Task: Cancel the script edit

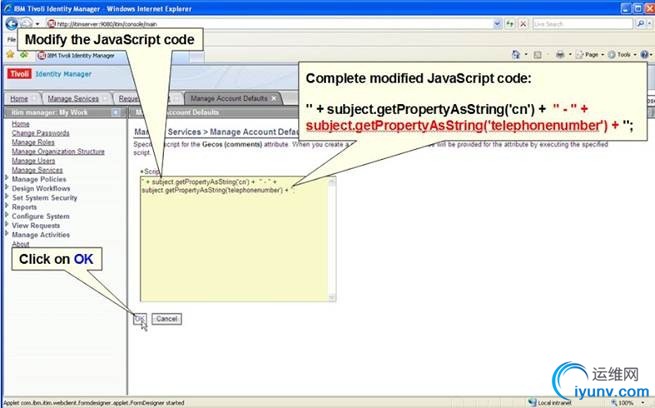Action: pos(167,319)
